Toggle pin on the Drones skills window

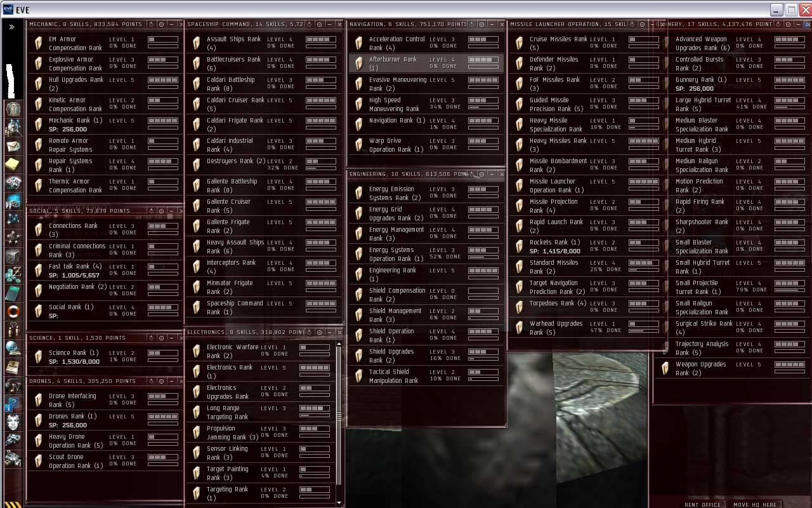151,381
